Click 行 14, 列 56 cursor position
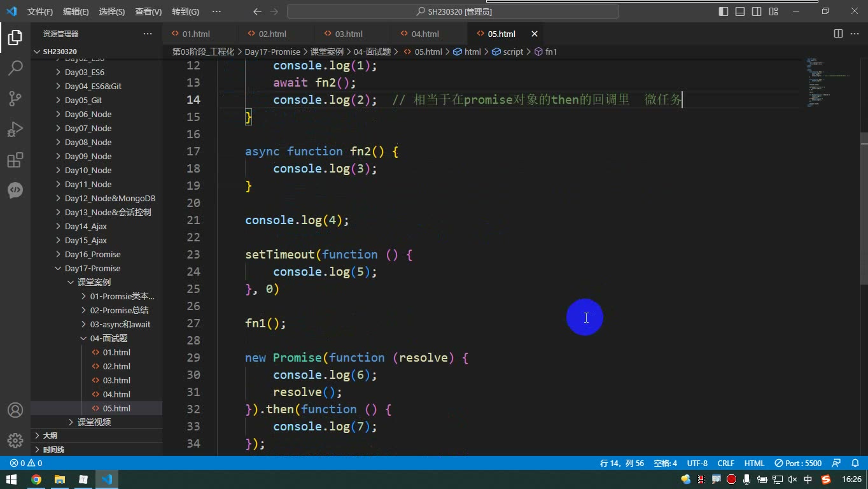This screenshot has height=489, width=868. coord(622,463)
